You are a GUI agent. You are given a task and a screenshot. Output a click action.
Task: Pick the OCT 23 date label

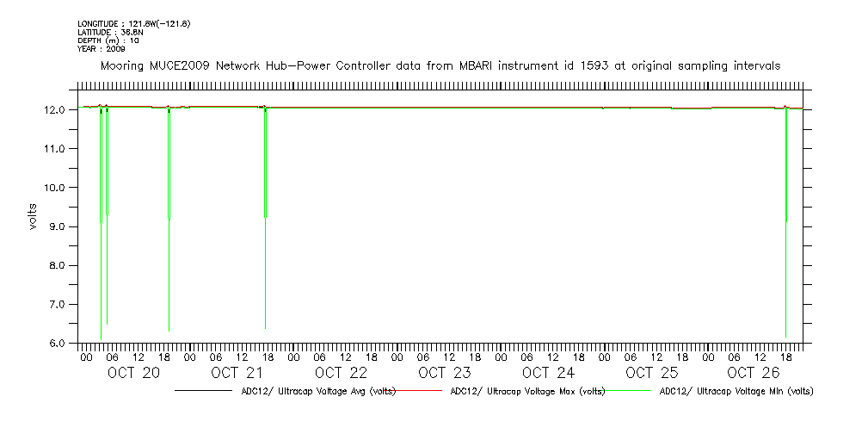click(444, 373)
